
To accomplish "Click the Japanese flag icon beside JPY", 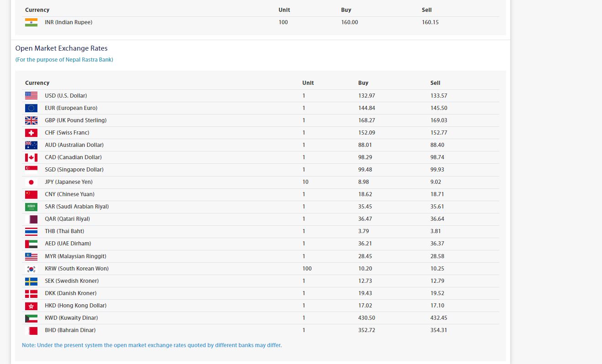I will tap(31, 182).
